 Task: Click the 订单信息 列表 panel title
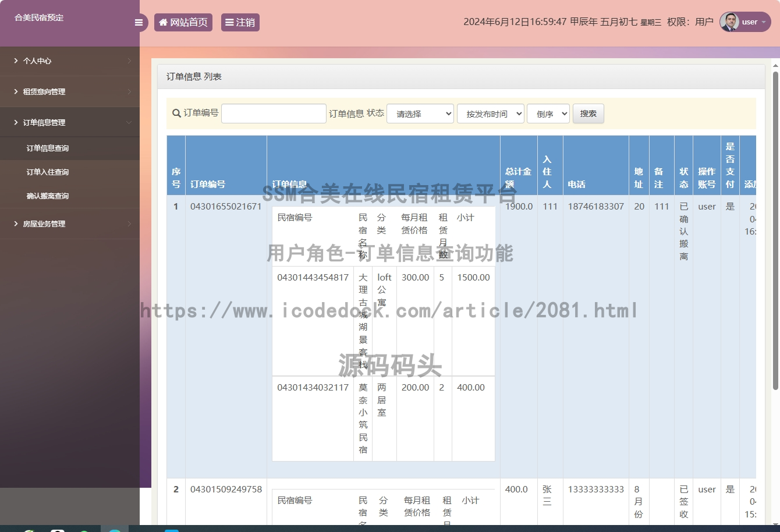coord(194,76)
